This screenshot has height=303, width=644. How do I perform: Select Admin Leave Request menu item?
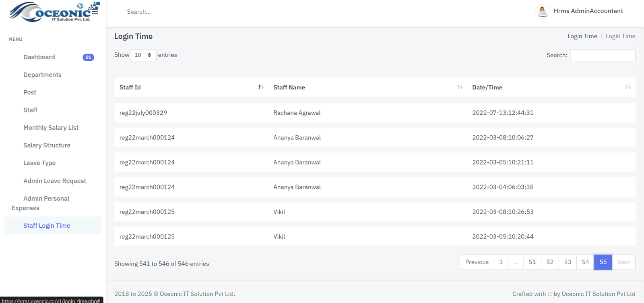point(55,181)
